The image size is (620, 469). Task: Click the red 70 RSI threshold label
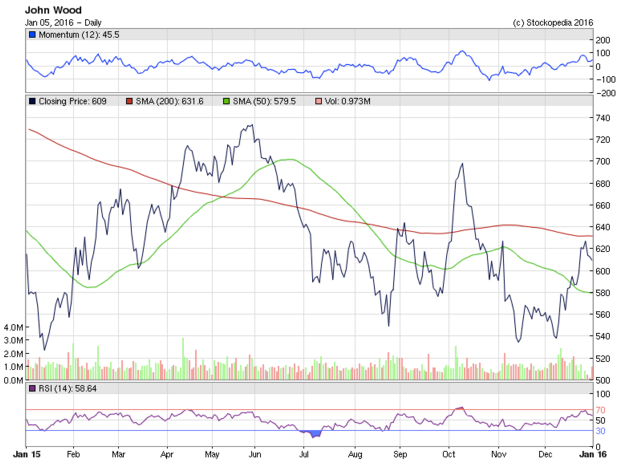[x=600, y=410]
